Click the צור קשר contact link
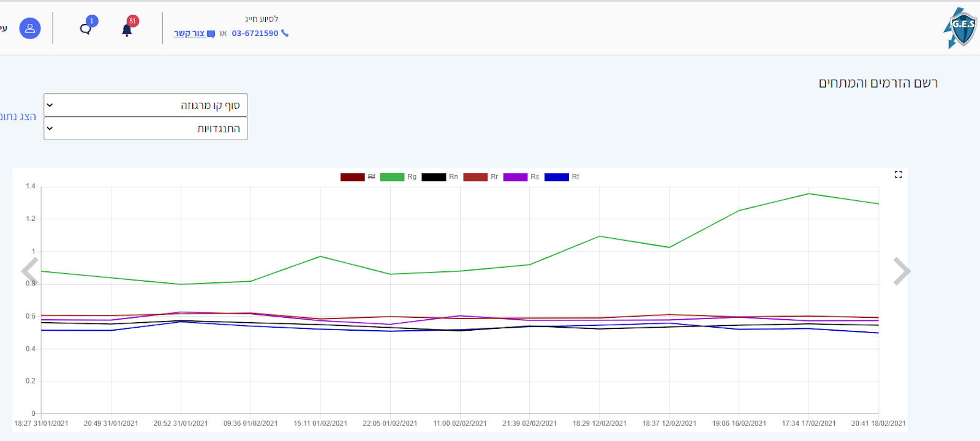 coord(189,33)
